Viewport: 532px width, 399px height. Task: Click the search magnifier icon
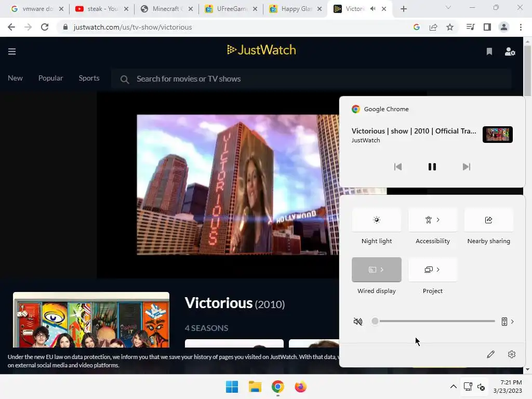coord(125,79)
